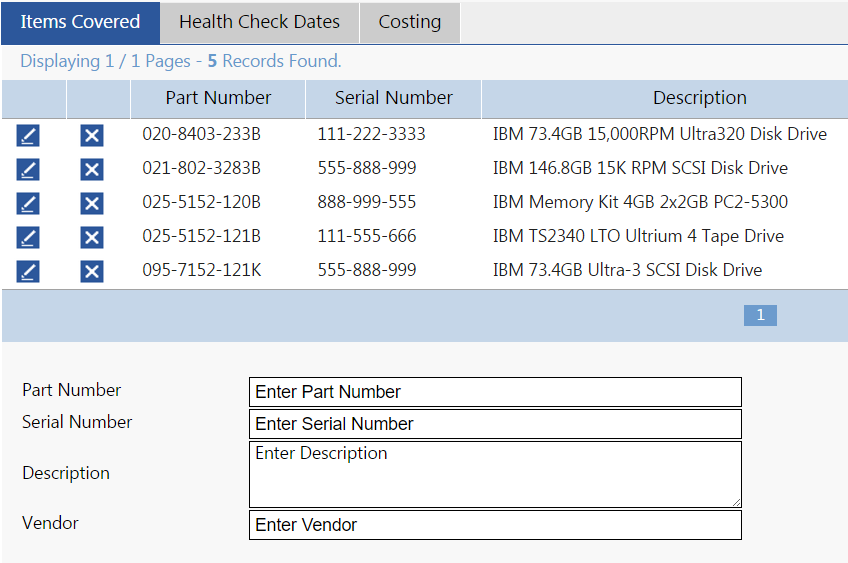
Task: Delete the 095-7152-121K part row
Action: click(92, 271)
